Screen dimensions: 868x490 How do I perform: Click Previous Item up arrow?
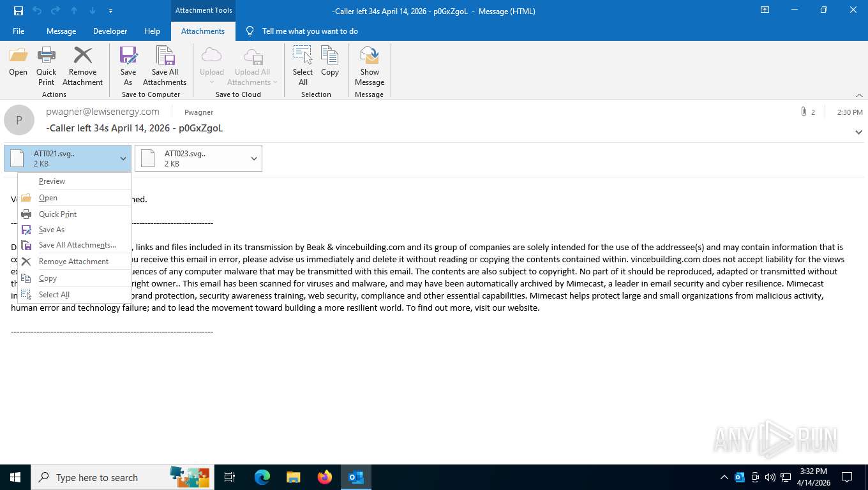point(74,11)
